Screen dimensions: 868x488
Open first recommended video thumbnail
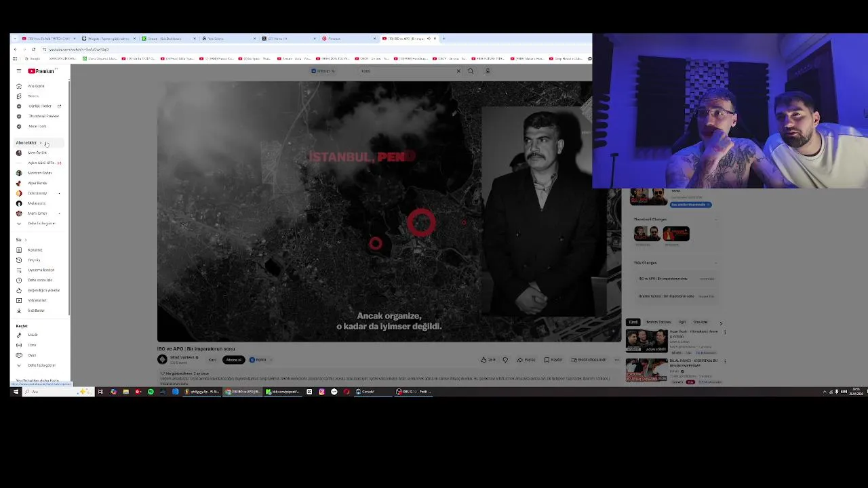(x=646, y=341)
